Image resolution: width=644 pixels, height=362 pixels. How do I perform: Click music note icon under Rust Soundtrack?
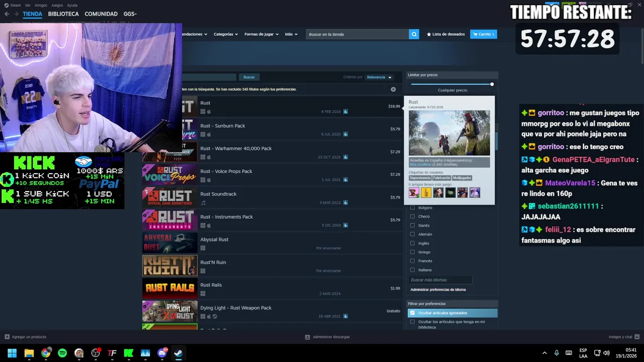click(203, 203)
